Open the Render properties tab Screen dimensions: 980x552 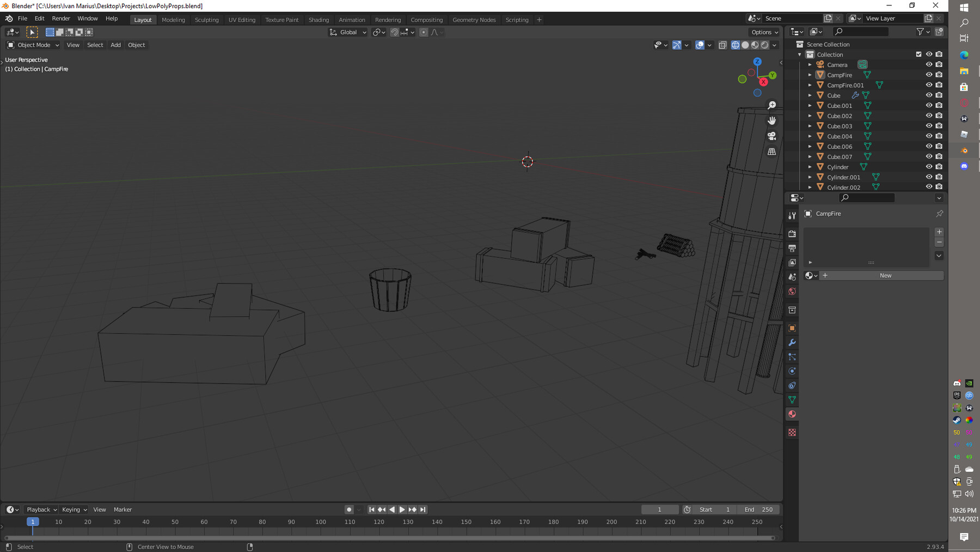click(x=792, y=234)
